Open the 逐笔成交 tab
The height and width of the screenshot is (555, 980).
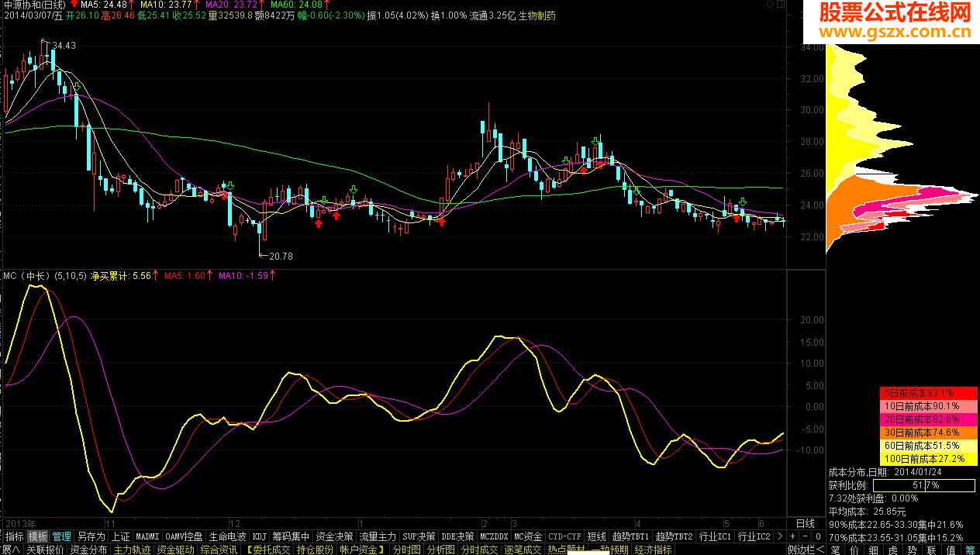point(523,550)
